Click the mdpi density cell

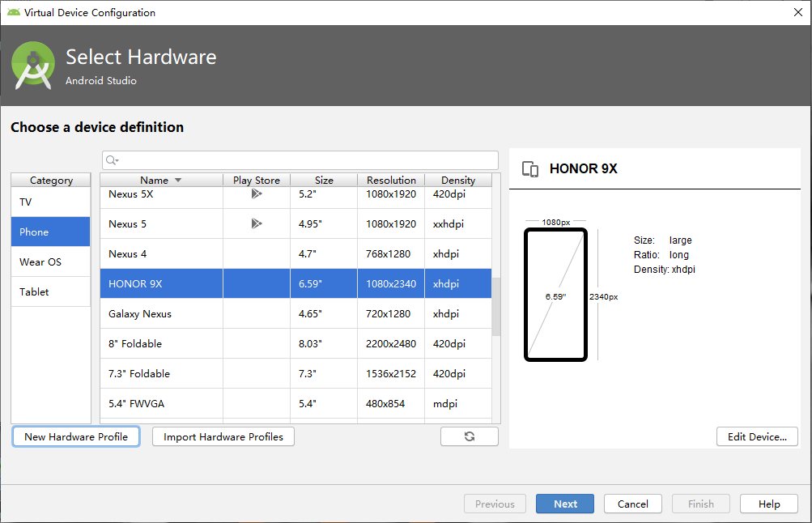point(457,404)
